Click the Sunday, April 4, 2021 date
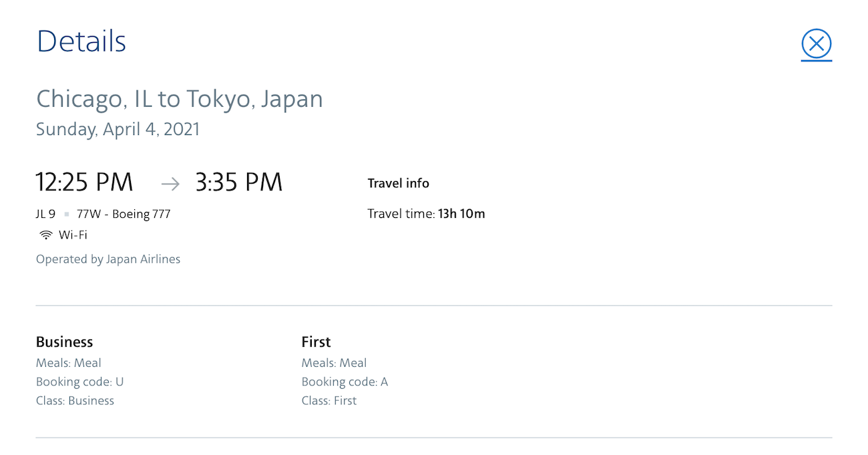 coord(117,129)
